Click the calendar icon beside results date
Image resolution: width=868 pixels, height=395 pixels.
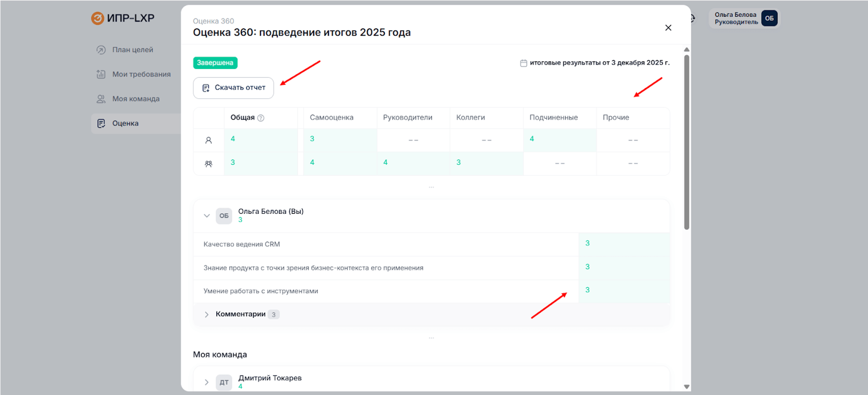click(523, 63)
